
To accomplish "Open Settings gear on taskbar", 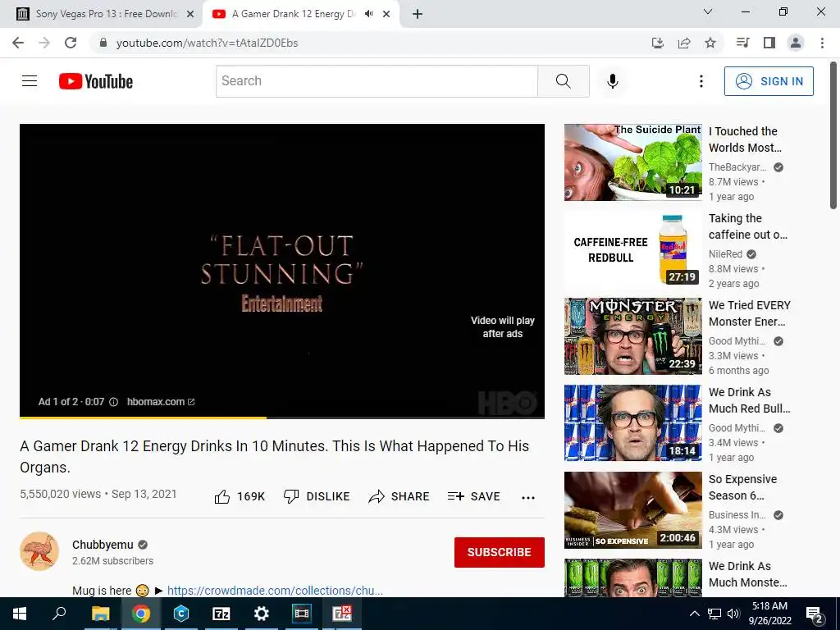I will tap(262, 614).
